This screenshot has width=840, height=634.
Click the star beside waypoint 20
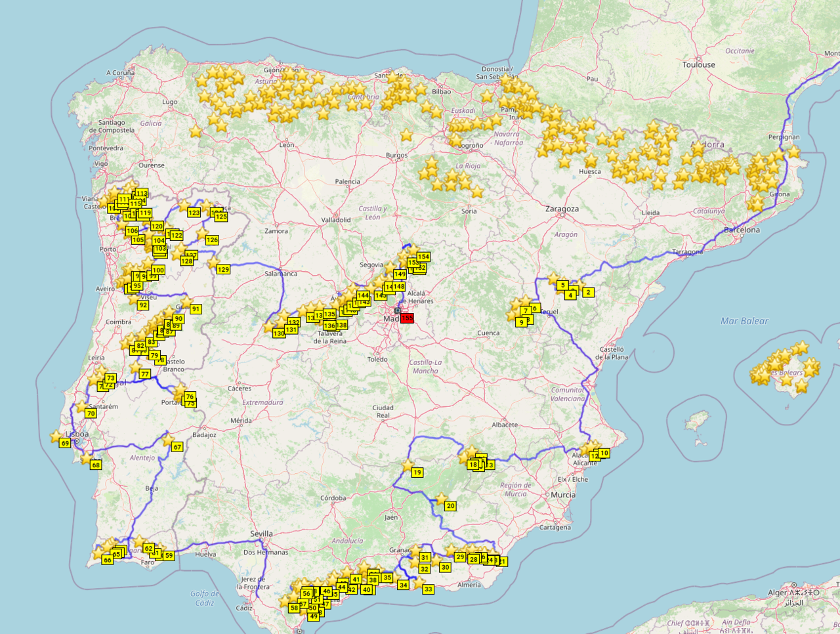(x=441, y=499)
